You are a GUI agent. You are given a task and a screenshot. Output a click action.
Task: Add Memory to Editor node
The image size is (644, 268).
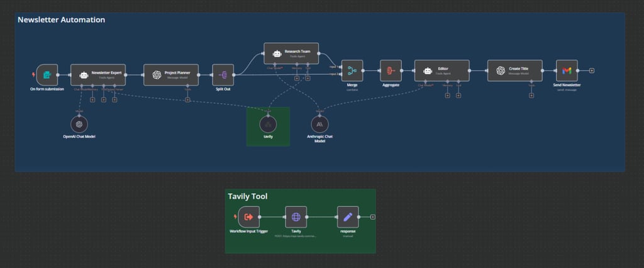pos(447,96)
